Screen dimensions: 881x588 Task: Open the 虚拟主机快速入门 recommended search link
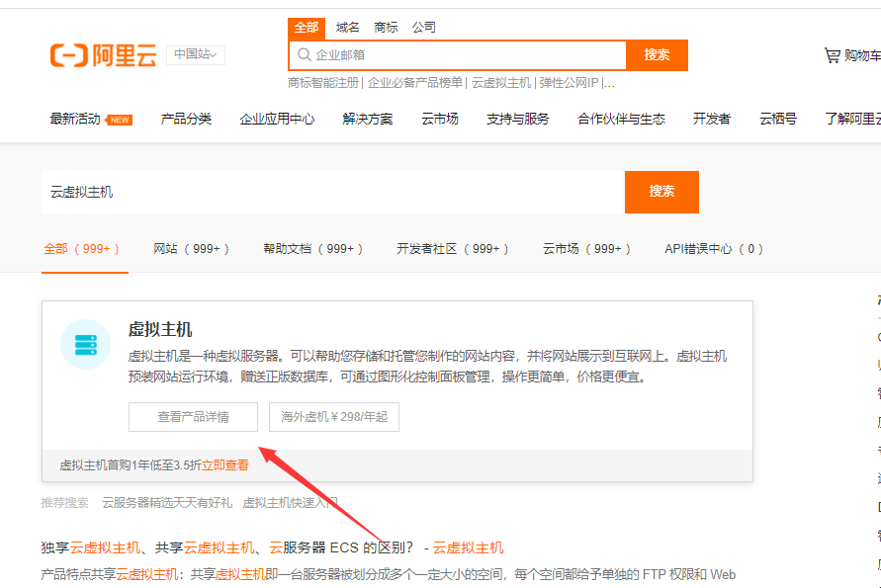tap(290, 502)
